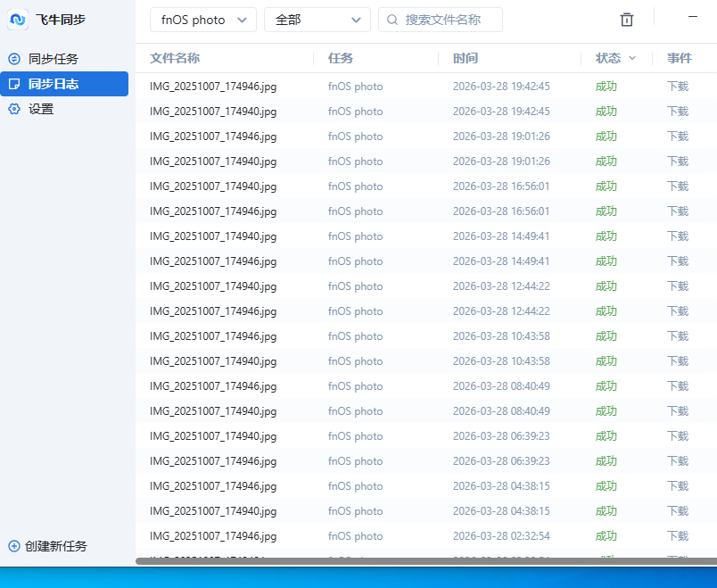Click 创建新任务 link
717x588 pixels.
click(56, 546)
